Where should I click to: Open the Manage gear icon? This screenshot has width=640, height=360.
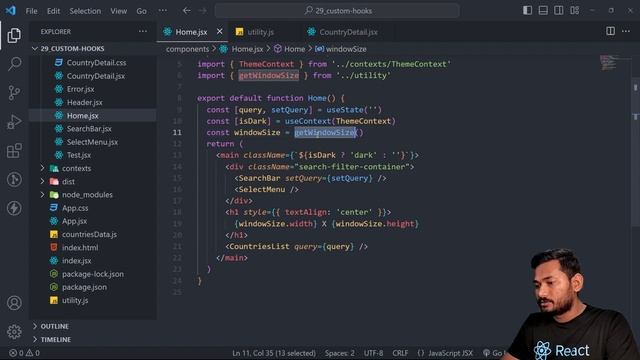click(14, 331)
